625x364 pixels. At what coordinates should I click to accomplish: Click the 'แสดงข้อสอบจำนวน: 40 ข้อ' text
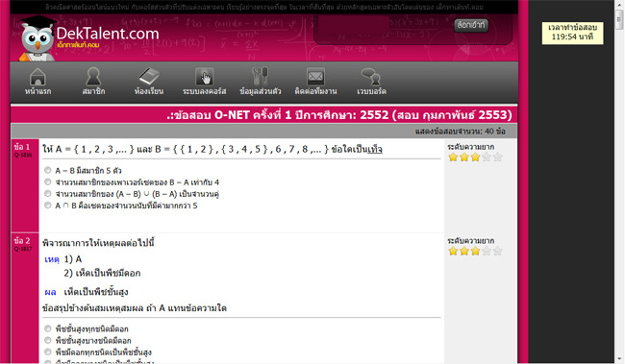point(461,131)
